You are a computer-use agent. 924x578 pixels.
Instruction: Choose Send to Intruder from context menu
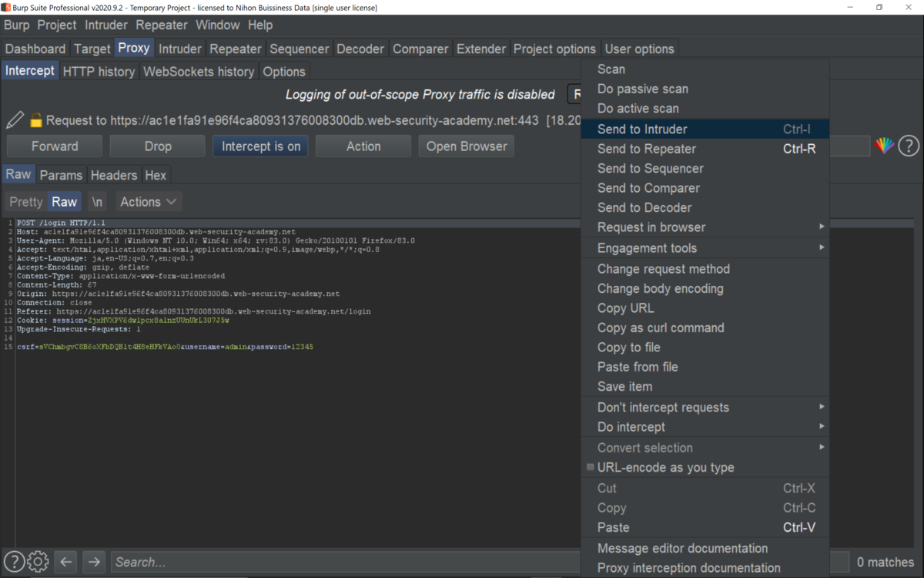coord(705,129)
